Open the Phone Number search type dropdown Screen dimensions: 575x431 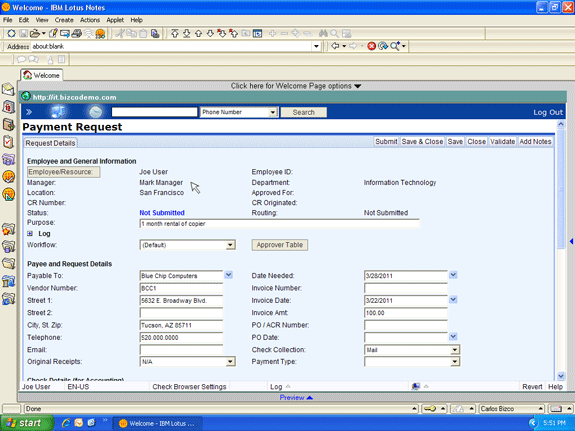272,112
